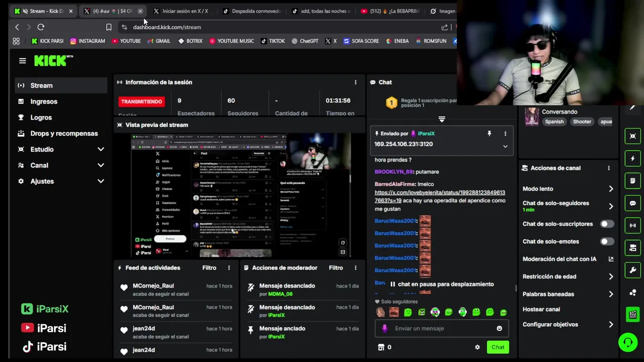644x362 pixels.
Task: Click the wrench icon in right rail
Action: (x=633, y=270)
